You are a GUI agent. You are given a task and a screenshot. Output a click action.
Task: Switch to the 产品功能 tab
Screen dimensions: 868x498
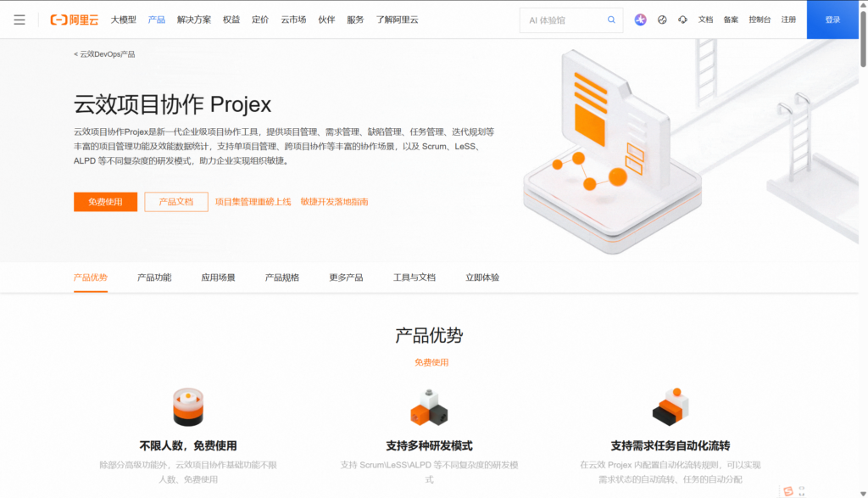(153, 276)
